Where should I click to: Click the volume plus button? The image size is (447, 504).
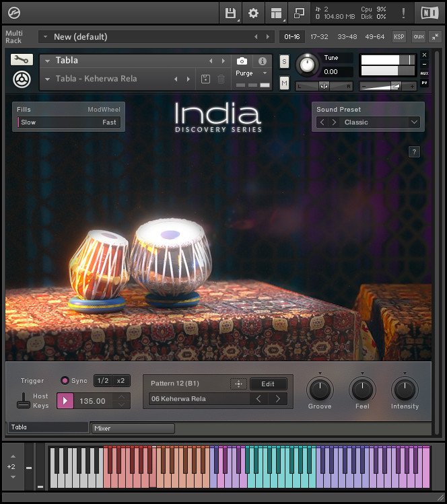[412, 86]
